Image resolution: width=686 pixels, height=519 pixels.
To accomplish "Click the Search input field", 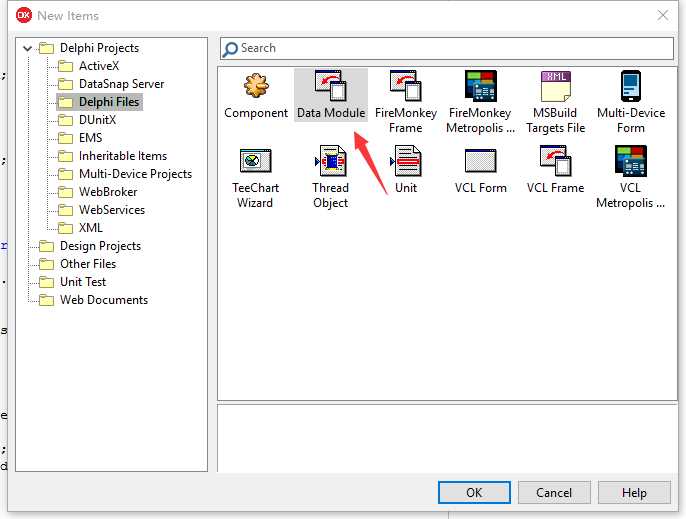I will tap(447, 48).
